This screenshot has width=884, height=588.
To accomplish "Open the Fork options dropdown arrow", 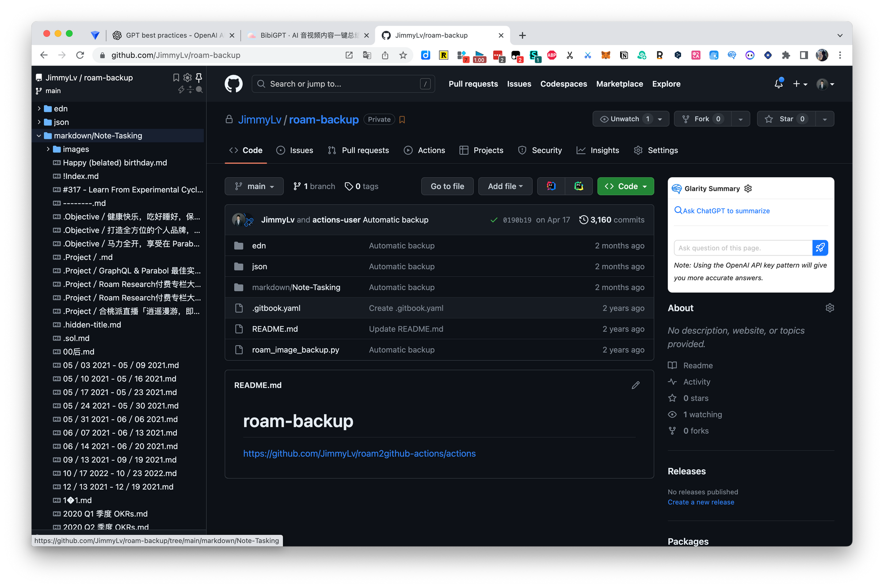I will click(740, 119).
